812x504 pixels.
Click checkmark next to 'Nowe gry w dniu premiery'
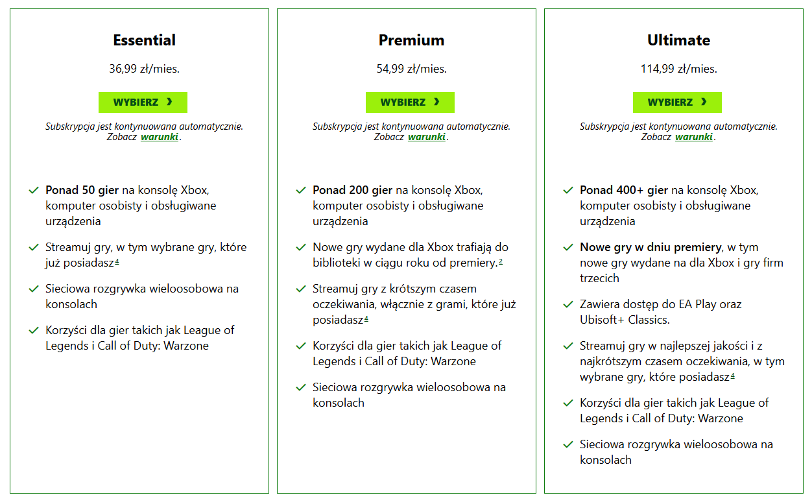[568, 248]
